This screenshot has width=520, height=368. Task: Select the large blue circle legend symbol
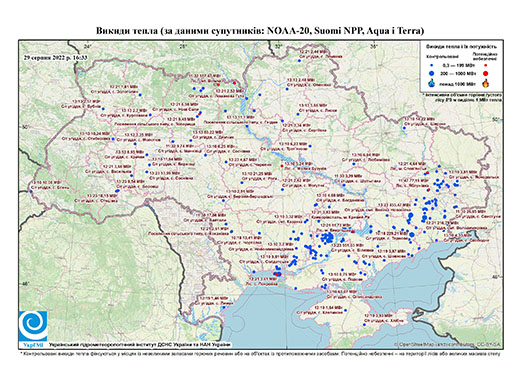point(432,73)
